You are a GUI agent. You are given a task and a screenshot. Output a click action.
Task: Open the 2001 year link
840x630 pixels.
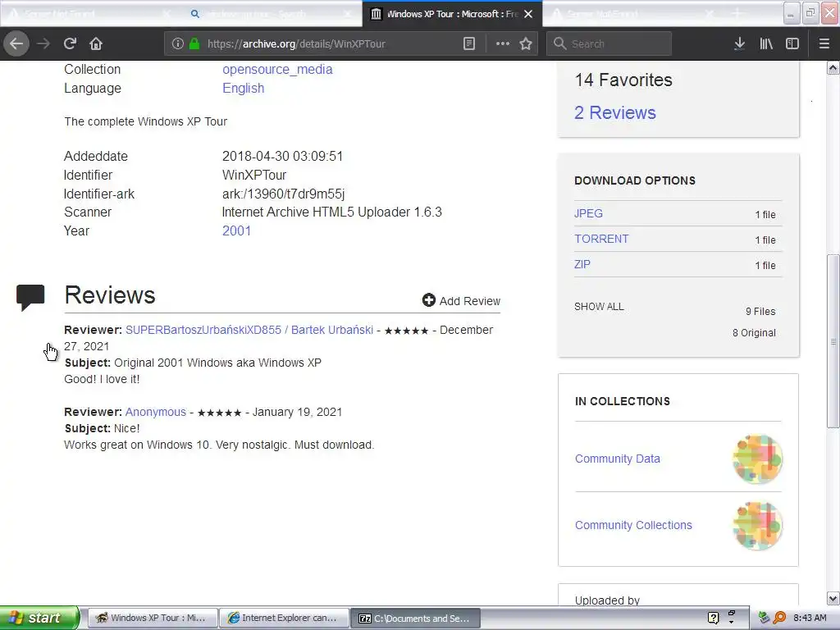pyautogui.click(x=236, y=231)
